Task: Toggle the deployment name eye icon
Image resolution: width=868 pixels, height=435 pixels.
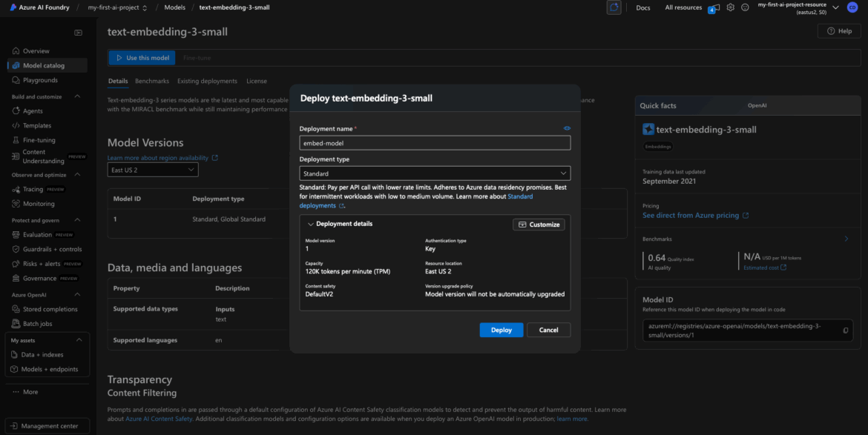Action: (567, 128)
